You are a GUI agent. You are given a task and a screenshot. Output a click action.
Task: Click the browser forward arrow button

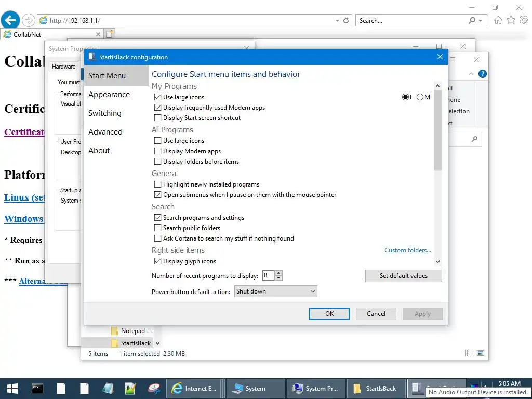click(x=29, y=20)
